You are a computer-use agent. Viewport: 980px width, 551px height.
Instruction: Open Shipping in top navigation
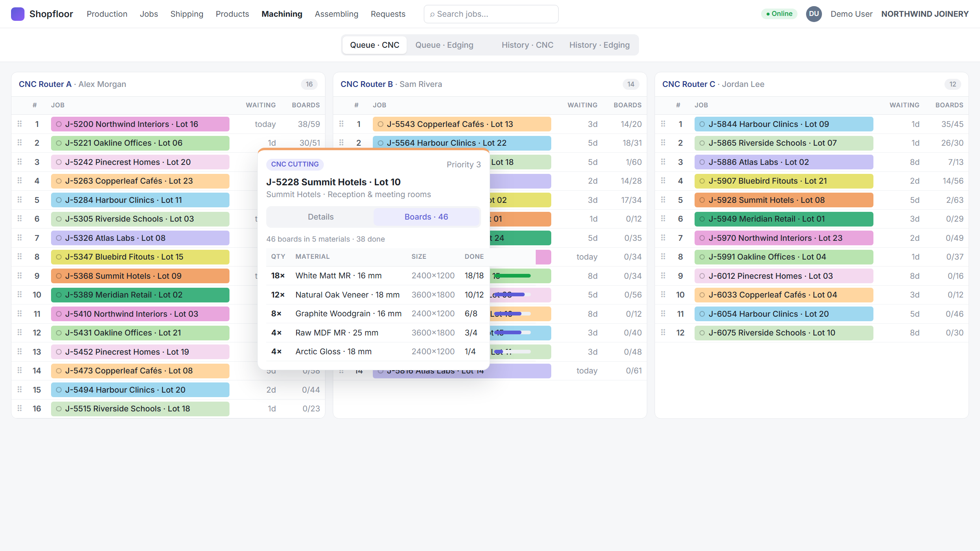coord(187,14)
